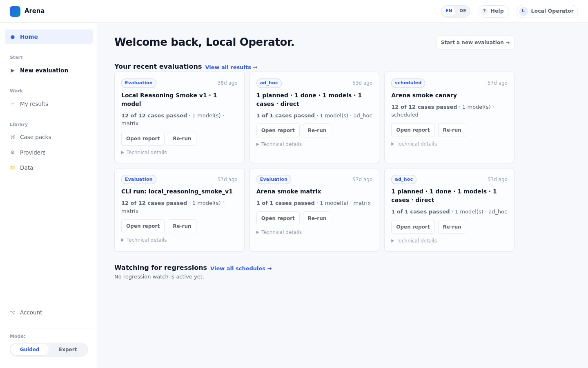Expand Technical details on 53d ago ad_hoc card
This screenshot has width=588, height=368.
279,144
